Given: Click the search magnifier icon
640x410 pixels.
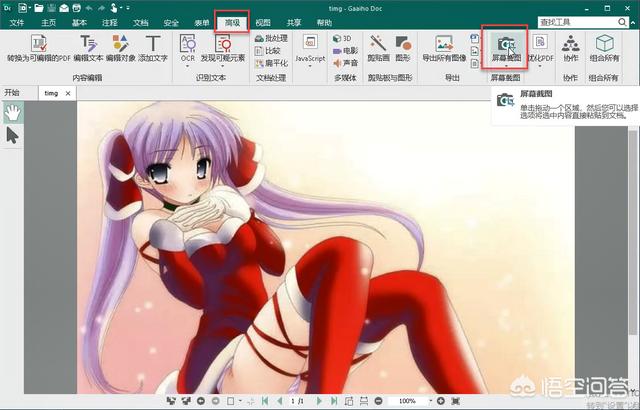Looking at the screenshot, I should tap(622, 22).
